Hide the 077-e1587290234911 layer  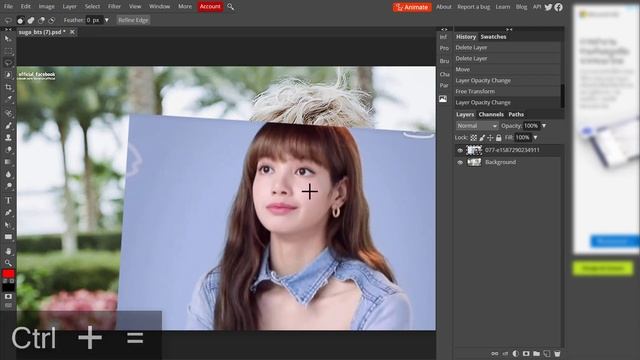[460, 150]
